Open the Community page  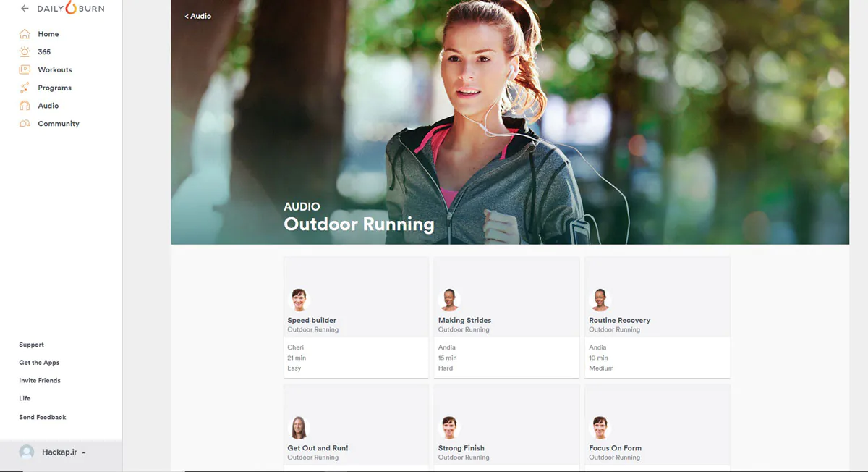coord(59,124)
